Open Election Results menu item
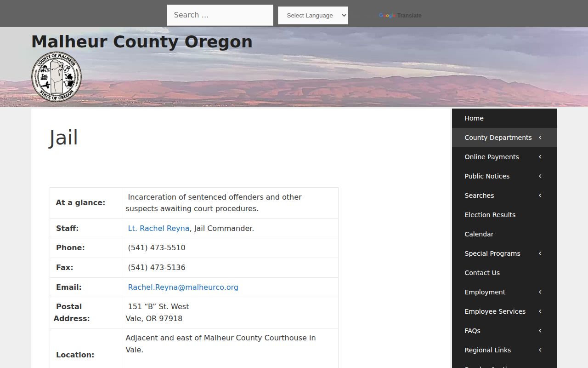Image resolution: width=588 pixels, height=368 pixels. click(x=504, y=215)
